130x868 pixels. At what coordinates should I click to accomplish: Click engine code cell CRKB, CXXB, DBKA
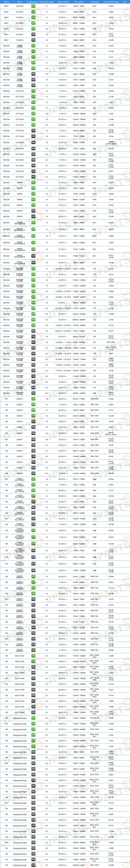tap(111, 143)
